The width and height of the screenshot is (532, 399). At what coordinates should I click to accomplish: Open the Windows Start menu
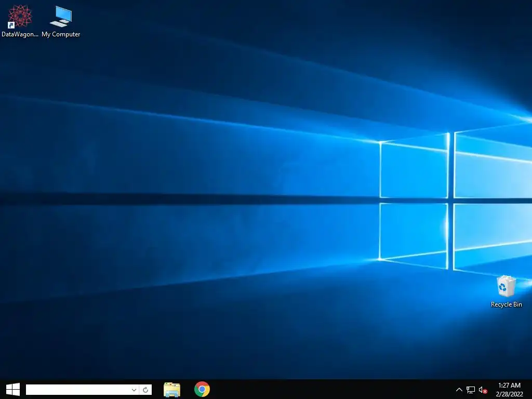pyautogui.click(x=13, y=390)
